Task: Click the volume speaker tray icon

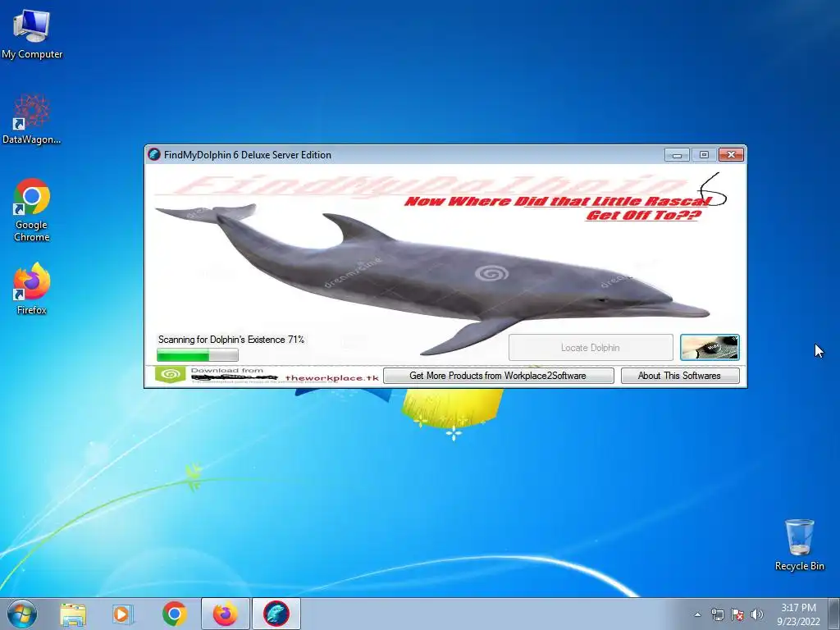Action: coord(756,614)
